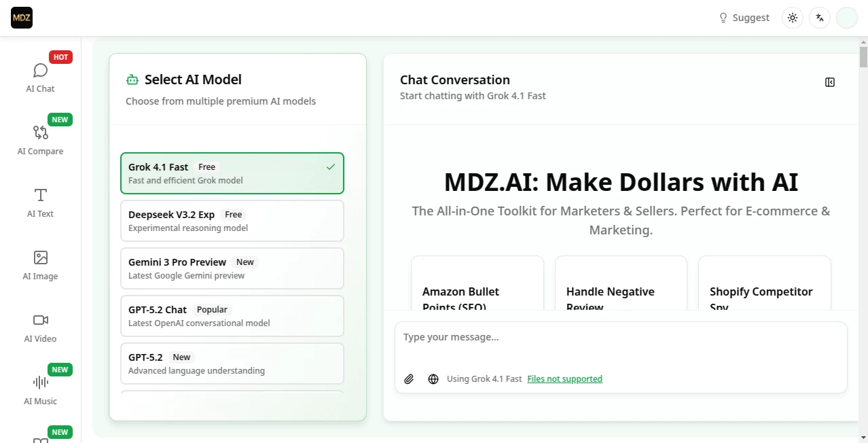The width and height of the screenshot is (868, 443).
Task: Navigate to the AI Chat section
Action: click(x=40, y=77)
